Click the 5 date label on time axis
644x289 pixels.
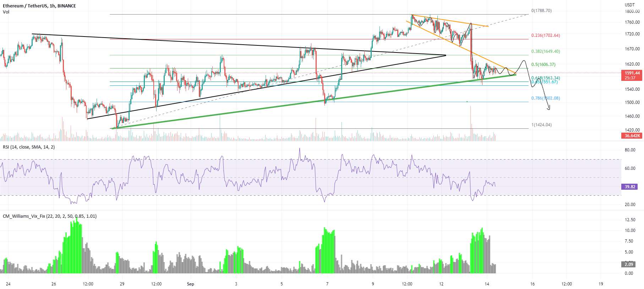tap(282, 284)
